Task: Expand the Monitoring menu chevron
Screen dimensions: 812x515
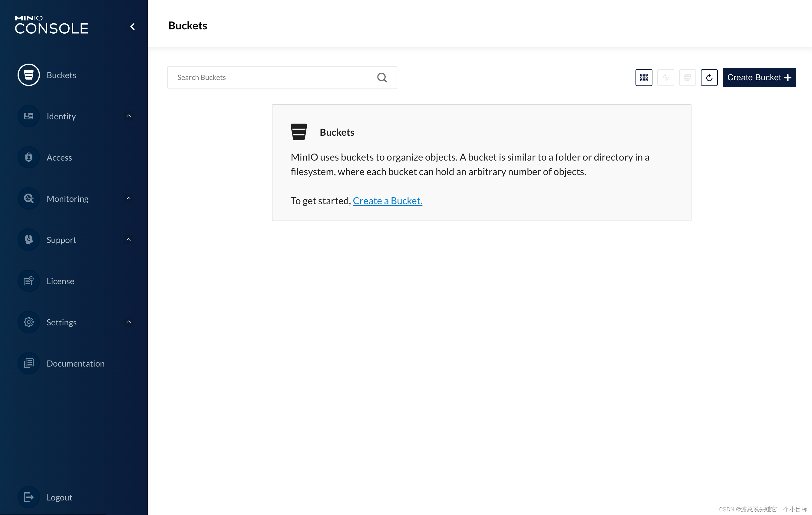Action: click(128, 198)
